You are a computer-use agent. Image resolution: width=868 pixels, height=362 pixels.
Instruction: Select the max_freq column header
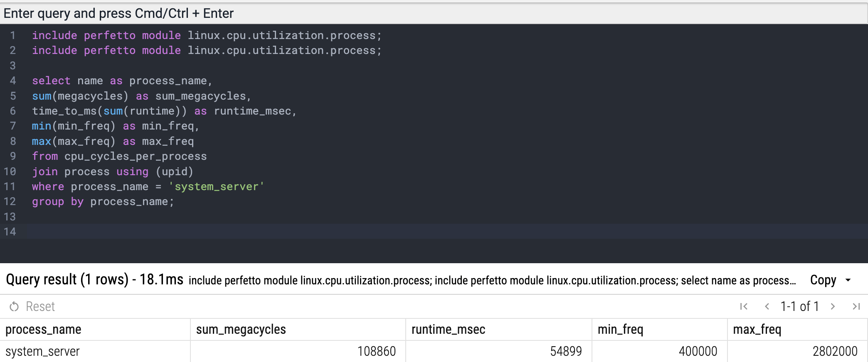pyautogui.click(x=757, y=330)
